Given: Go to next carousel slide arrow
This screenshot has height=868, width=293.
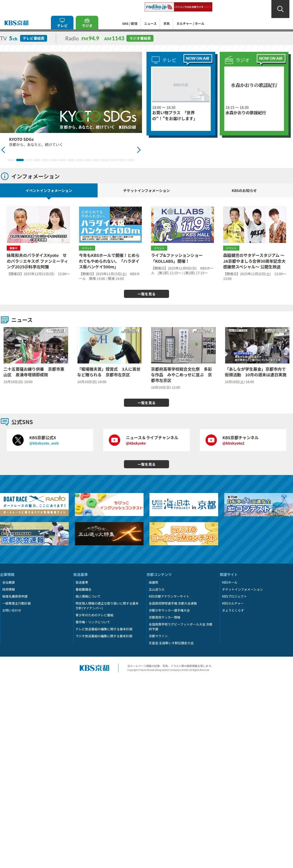Looking at the screenshot, I should [x=139, y=150].
